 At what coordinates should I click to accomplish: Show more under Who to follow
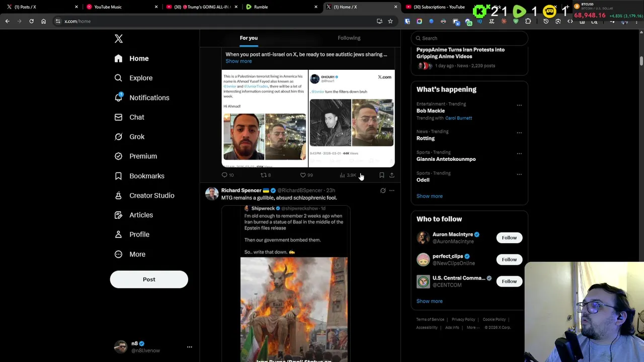pos(429,301)
